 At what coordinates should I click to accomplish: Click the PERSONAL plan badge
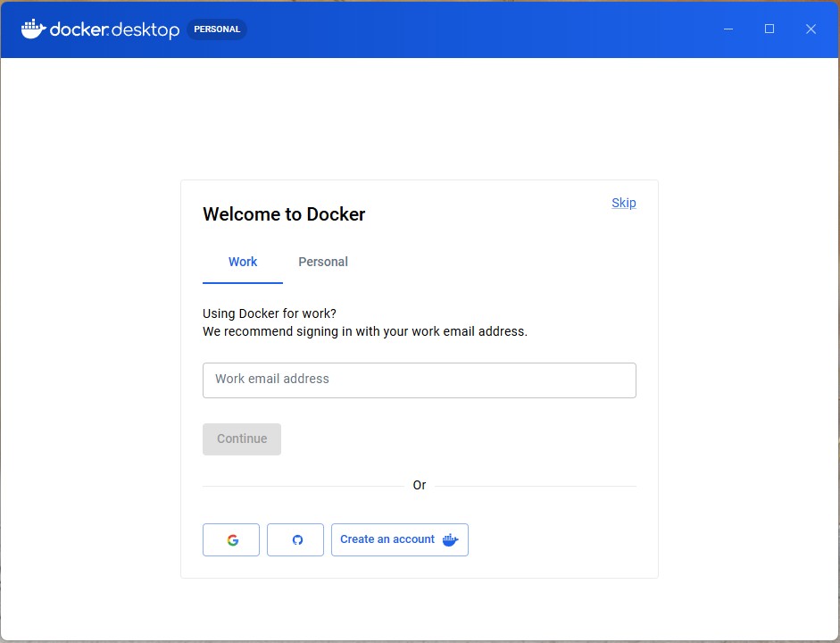pos(217,29)
